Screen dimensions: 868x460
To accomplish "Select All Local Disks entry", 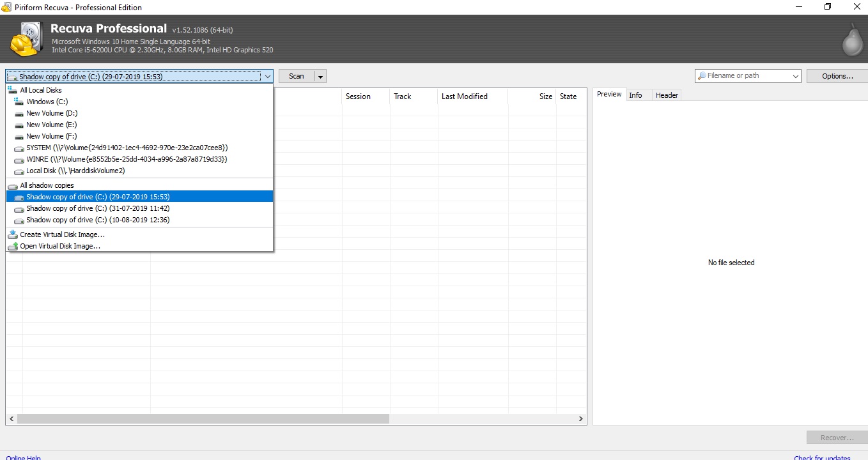I will coord(139,90).
